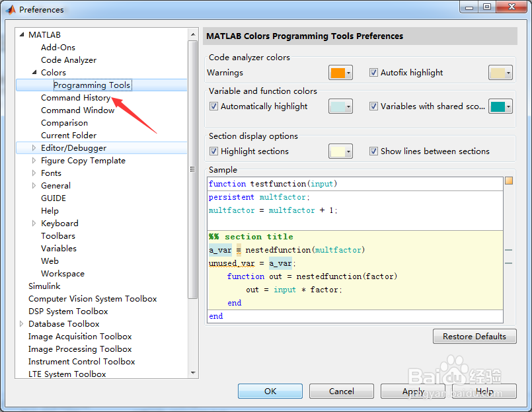Select the Variables preferences item
The width and height of the screenshot is (532, 412).
59,248
